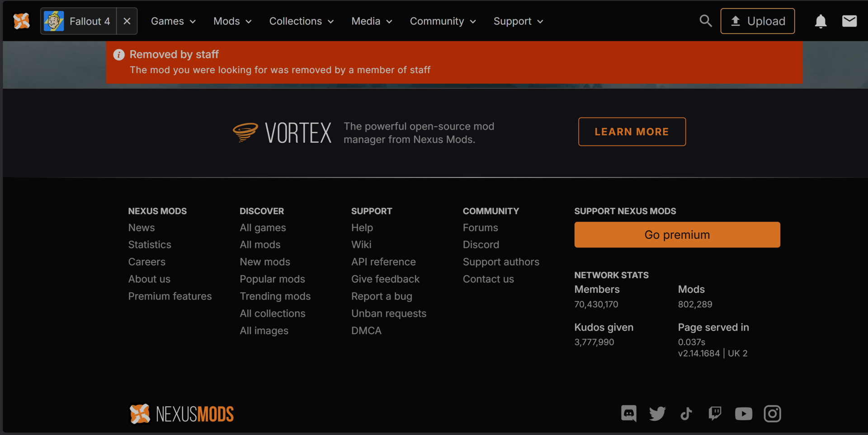868x435 pixels.
Task: Open the Unban requests link
Action: 389,313
